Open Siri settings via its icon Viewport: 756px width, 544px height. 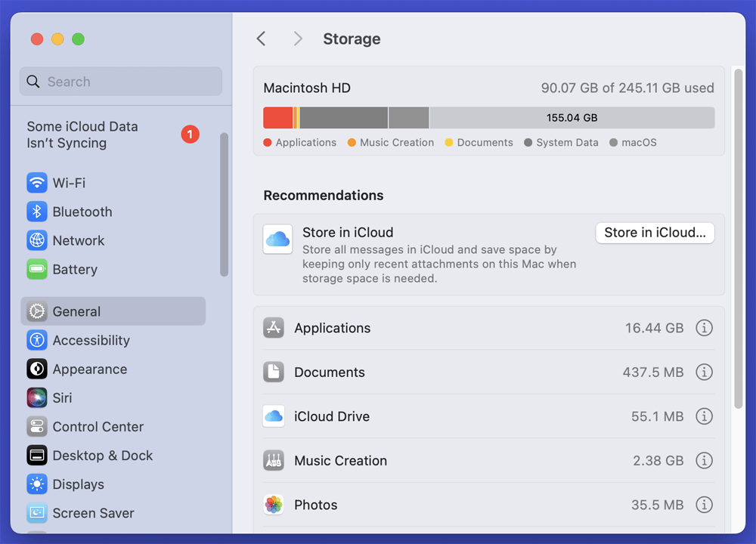(x=36, y=397)
